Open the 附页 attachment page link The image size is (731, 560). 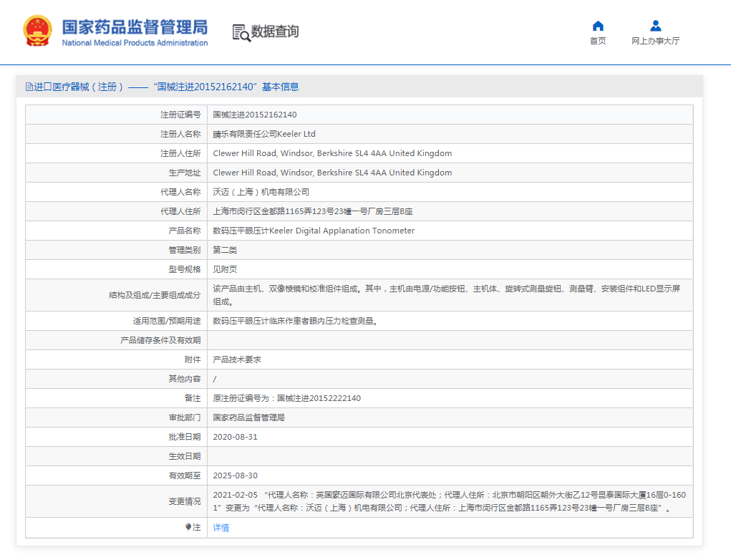point(227,269)
